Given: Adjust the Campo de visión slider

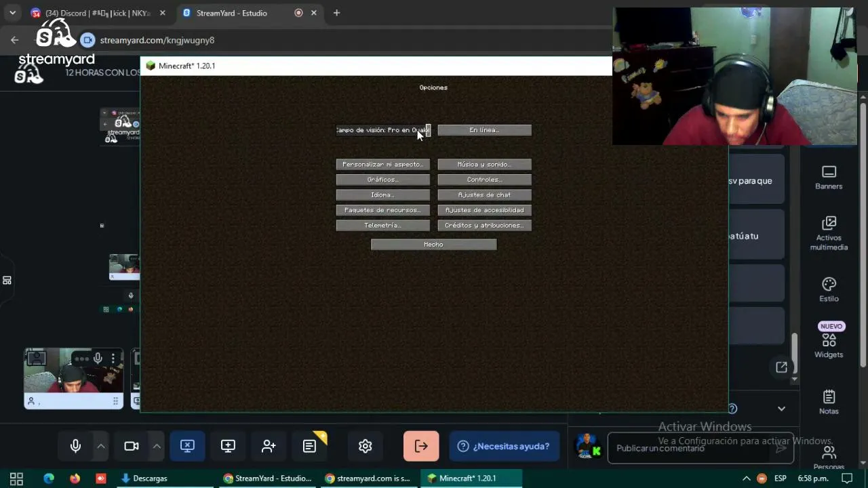Looking at the screenshot, I should 383,130.
